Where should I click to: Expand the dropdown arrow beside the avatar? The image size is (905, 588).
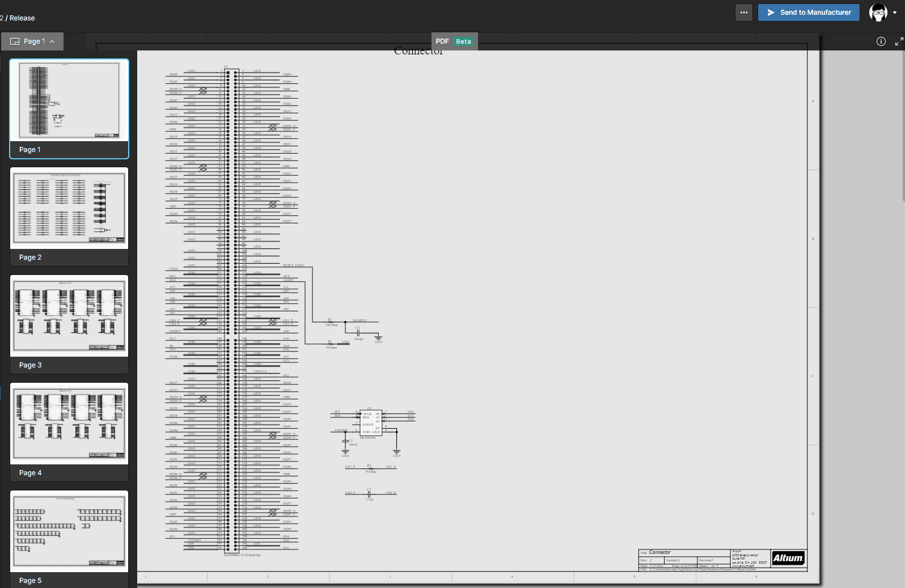[x=895, y=12]
